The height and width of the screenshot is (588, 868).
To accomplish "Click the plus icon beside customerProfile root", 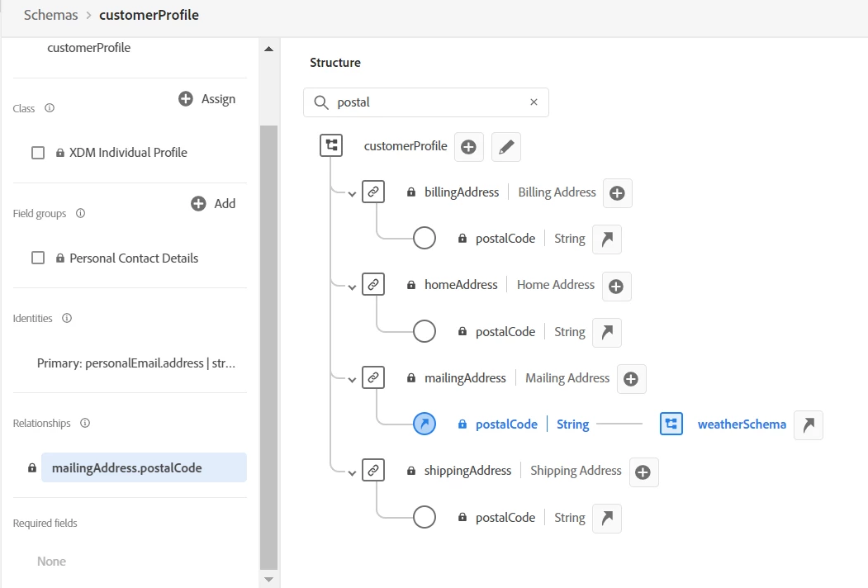I will [468, 147].
